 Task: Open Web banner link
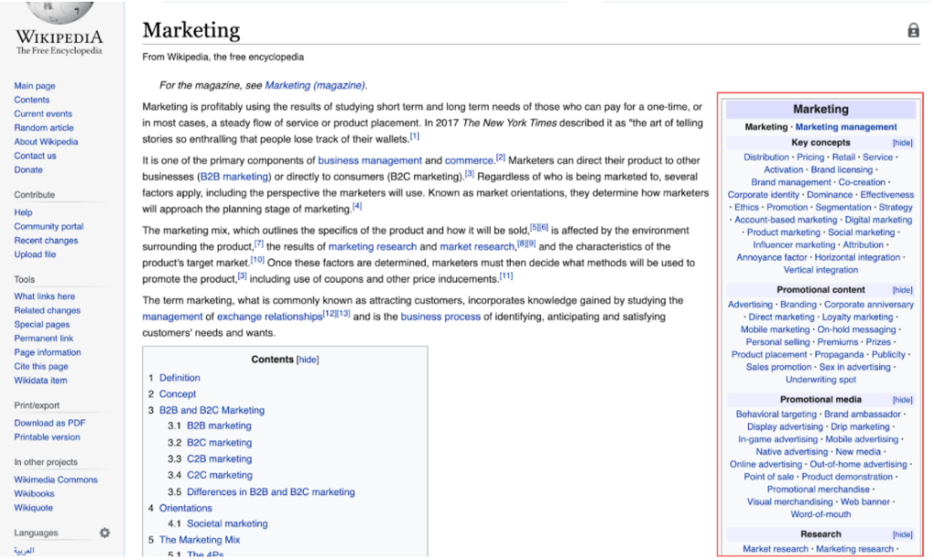(865, 502)
